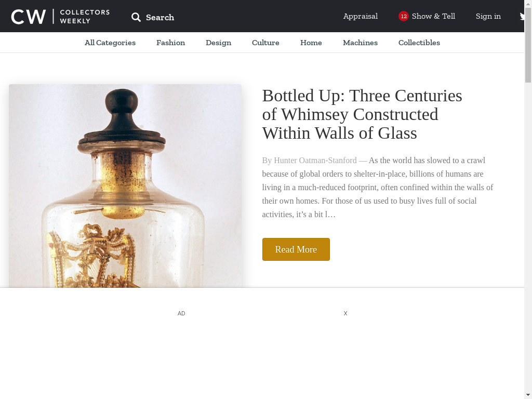
Task: Open the Bottled Up article headline
Action: (x=362, y=114)
